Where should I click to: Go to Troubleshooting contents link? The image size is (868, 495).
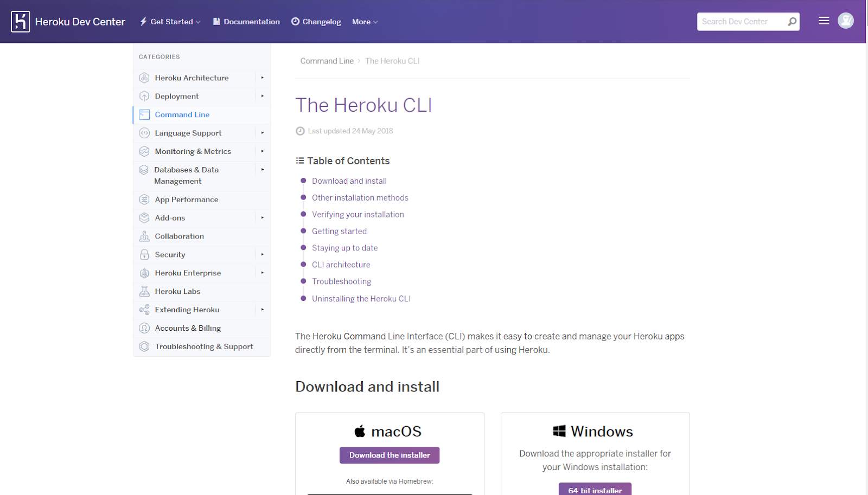pyautogui.click(x=342, y=281)
